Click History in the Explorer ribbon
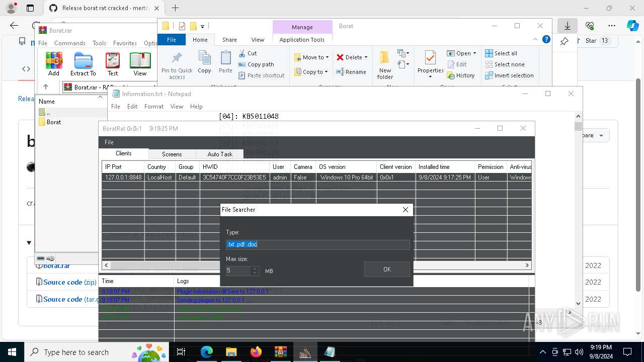 coord(460,75)
